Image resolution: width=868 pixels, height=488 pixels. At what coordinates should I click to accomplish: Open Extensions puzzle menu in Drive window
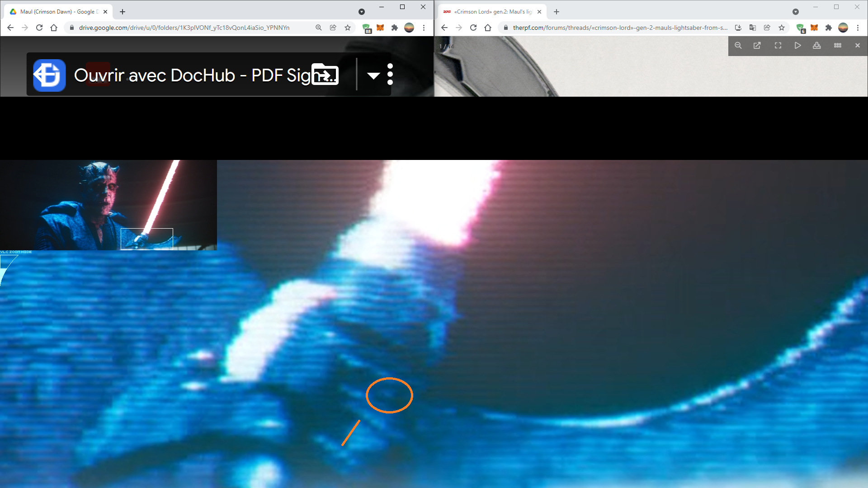pyautogui.click(x=395, y=28)
